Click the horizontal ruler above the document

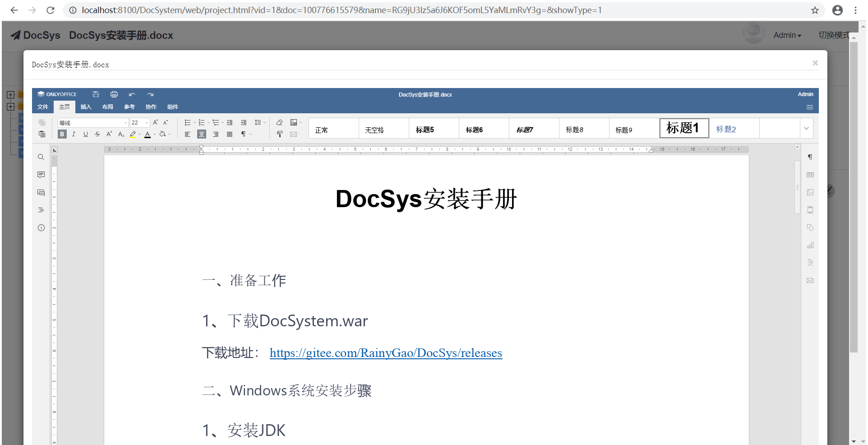[x=406, y=149]
